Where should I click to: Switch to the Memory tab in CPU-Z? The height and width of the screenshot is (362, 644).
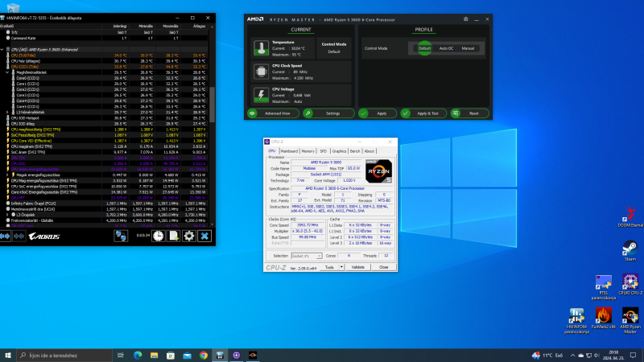coord(308,150)
